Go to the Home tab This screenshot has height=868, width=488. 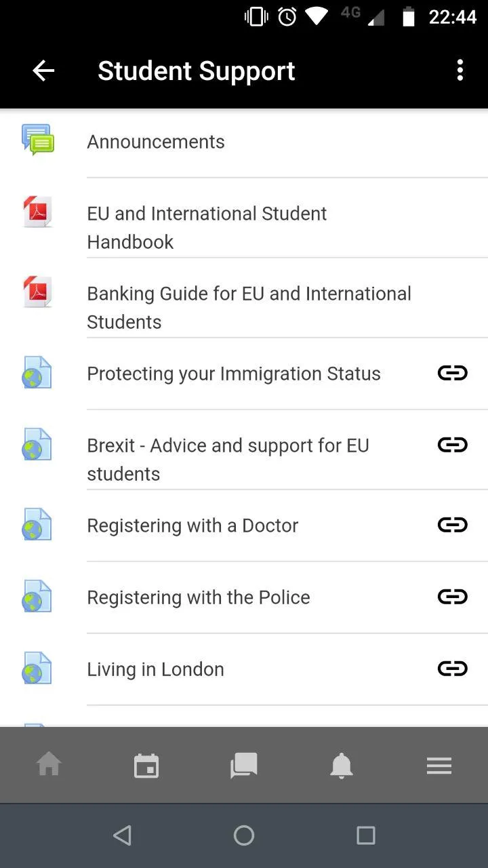pos(49,766)
